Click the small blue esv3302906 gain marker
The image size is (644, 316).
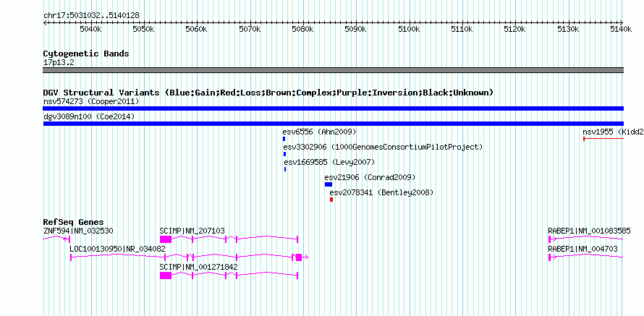(x=284, y=154)
